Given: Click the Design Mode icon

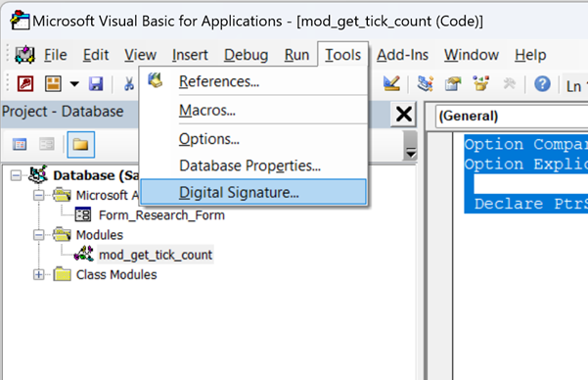Looking at the screenshot, I should click(x=391, y=83).
